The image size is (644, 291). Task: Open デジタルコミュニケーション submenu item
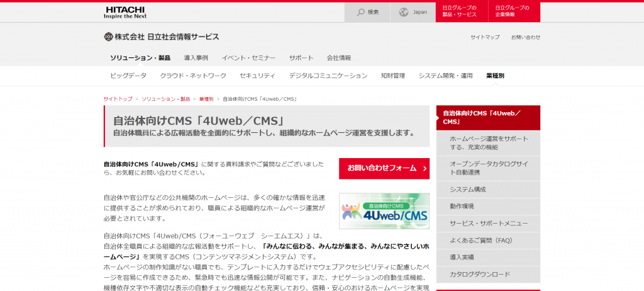(328, 76)
